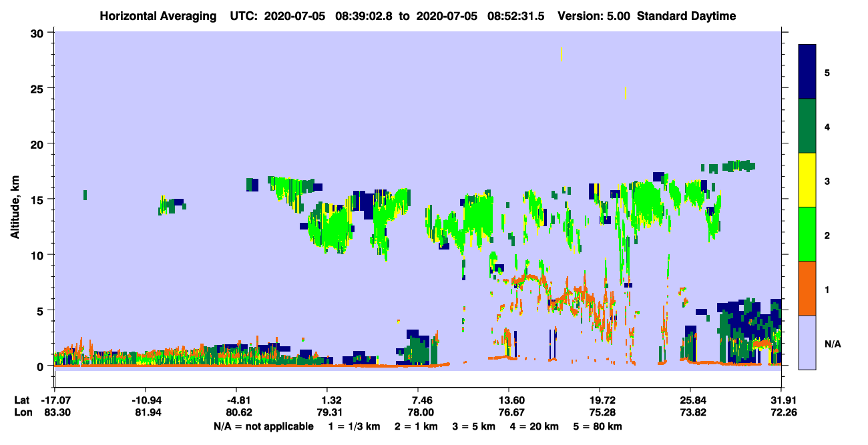868x445 pixels.
Task: Click the colorbar label 5
Action: [x=827, y=72]
